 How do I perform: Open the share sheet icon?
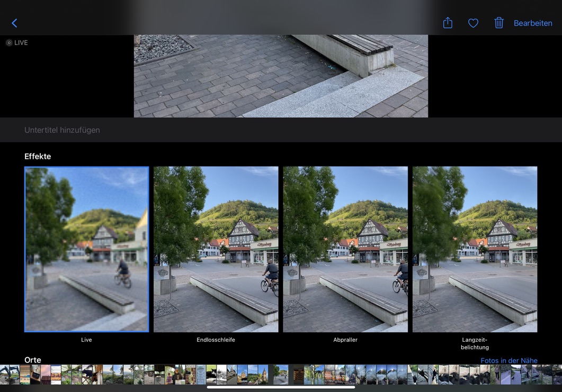(x=448, y=23)
